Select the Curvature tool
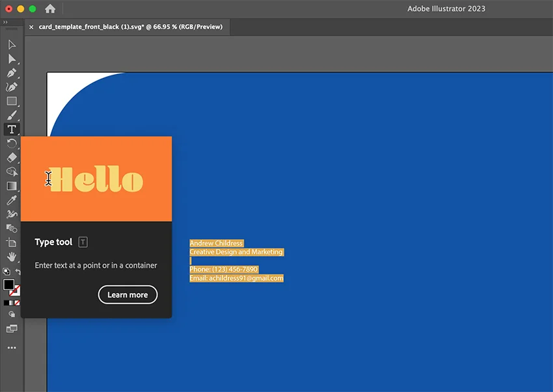 pyautogui.click(x=12, y=86)
